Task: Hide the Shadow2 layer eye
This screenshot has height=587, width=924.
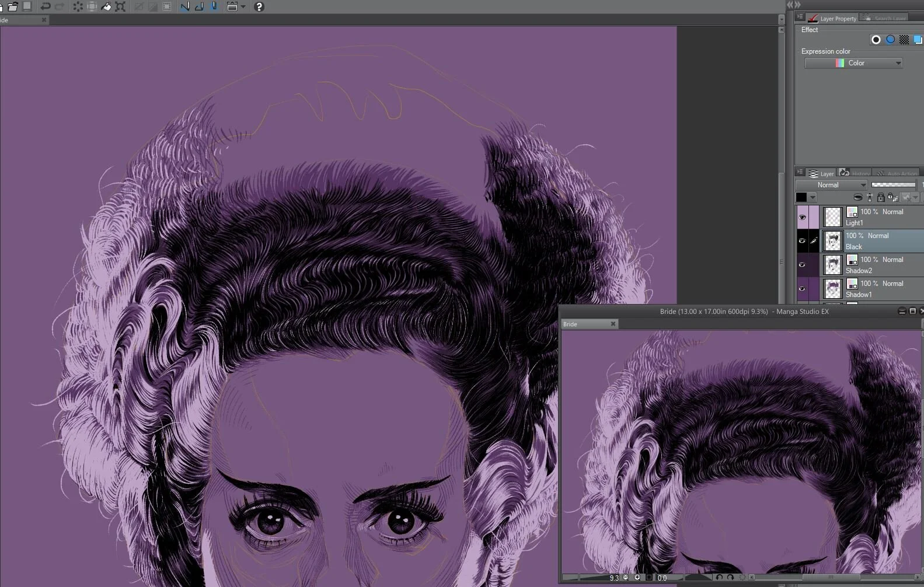Action: pyautogui.click(x=802, y=265)
